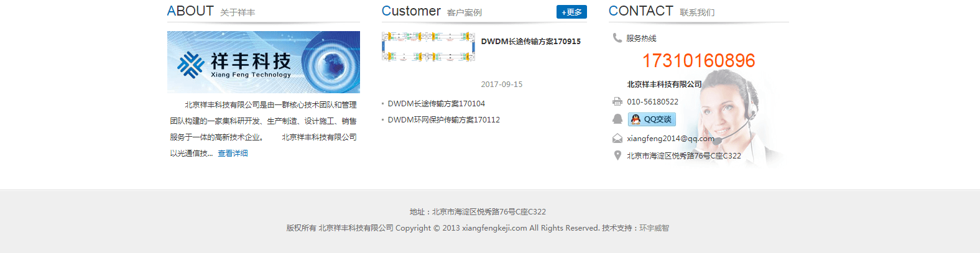980x253 pixels.
Task: Click the map pin address icon
Action: coord(617,155)
